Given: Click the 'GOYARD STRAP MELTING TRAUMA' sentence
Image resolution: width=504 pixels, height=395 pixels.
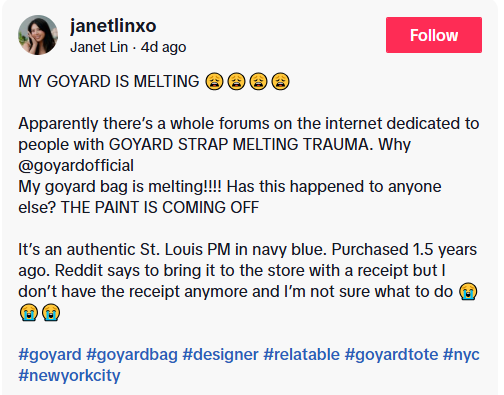Looking at the screenshot, I should tap(239, 144).
